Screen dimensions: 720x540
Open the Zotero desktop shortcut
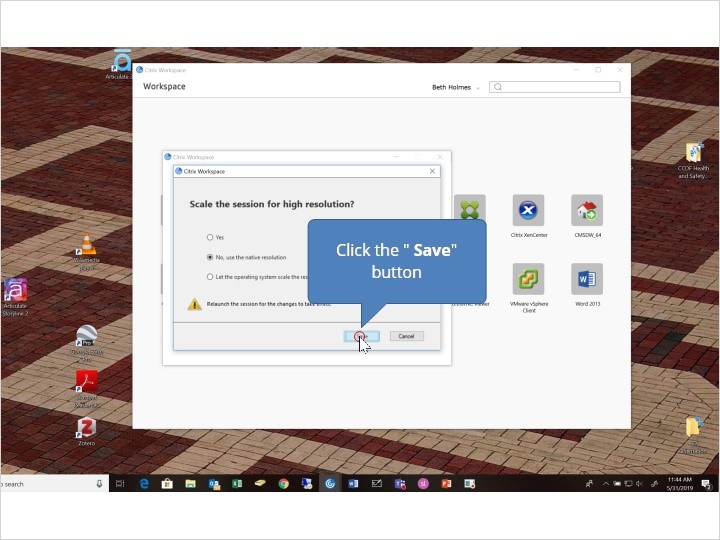tap(86, 428)
